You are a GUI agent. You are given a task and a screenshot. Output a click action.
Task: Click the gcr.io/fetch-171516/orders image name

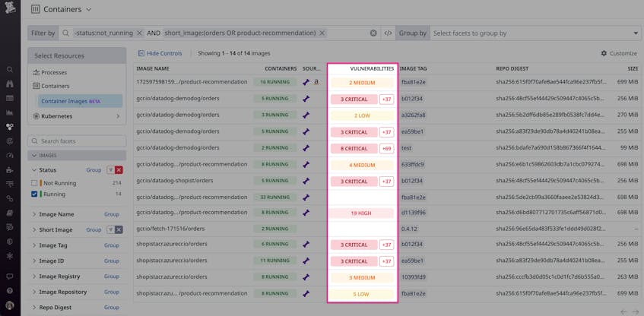170,229
